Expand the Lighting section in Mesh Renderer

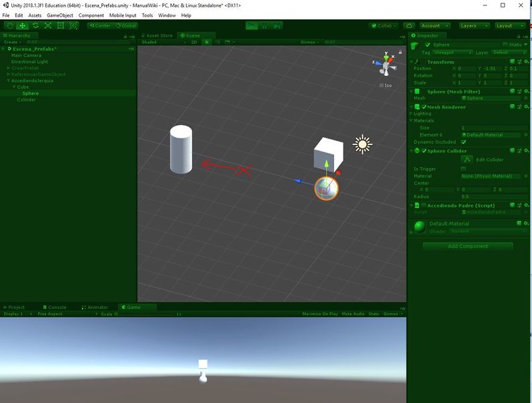pos(411,114)
